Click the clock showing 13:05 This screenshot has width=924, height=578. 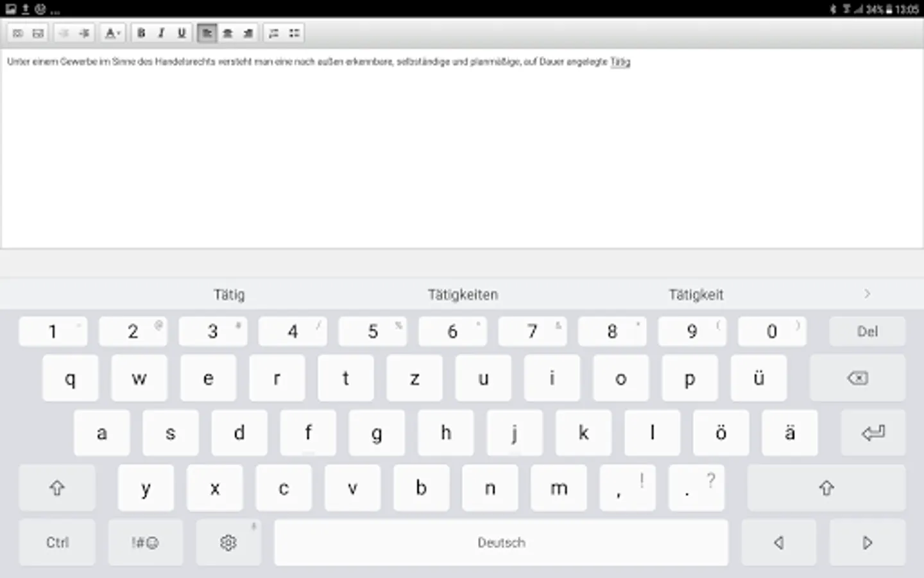907,9
